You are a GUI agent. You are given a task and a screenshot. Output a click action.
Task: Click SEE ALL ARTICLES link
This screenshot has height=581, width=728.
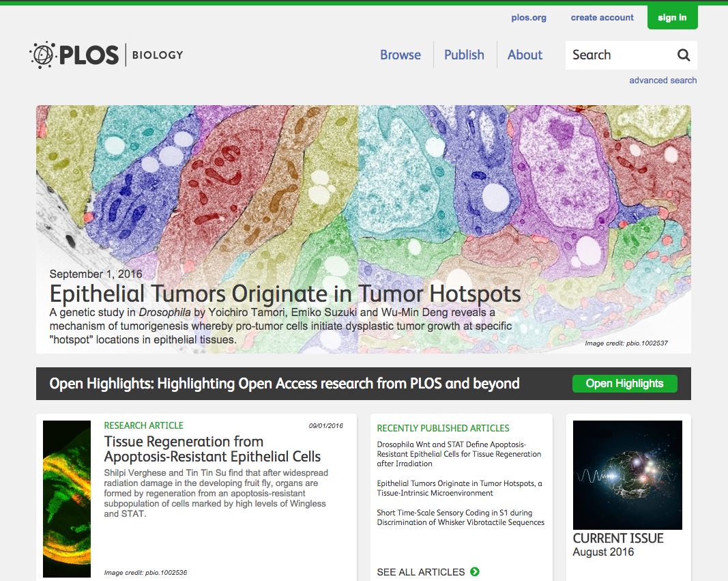point(421,572)
